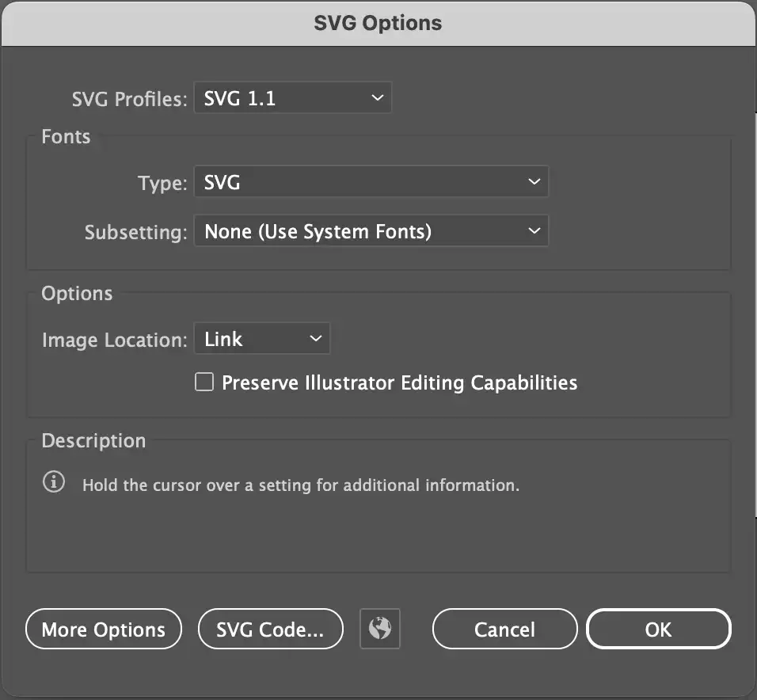Click the globe preview-in-browser icon
The height and width of the screenshot is (700, 757).
[x=380, y=630]
